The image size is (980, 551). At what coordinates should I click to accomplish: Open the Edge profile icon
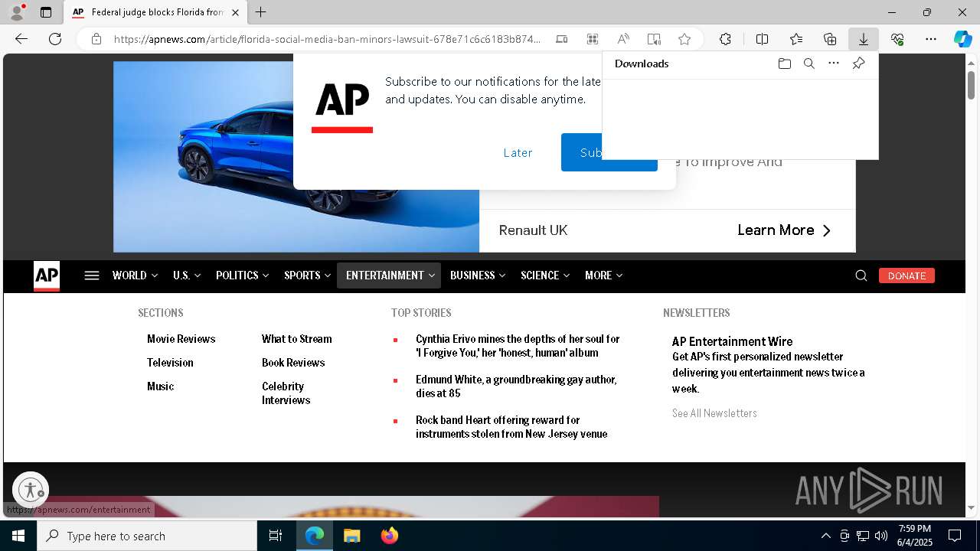pos(17,12)
